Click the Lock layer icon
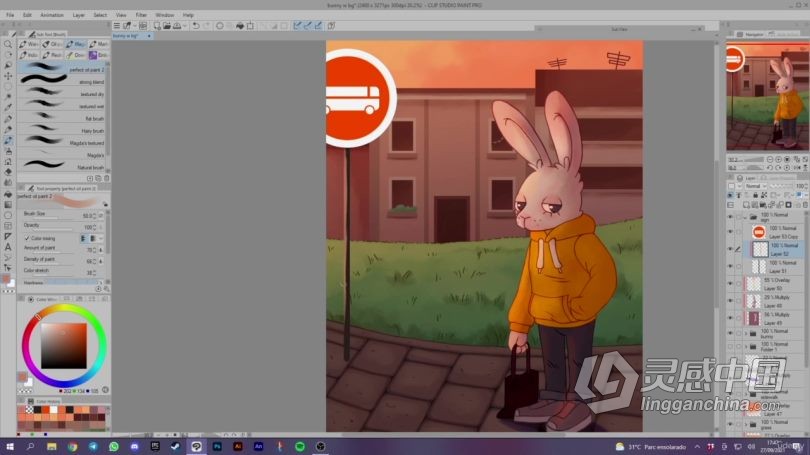The height and width of the screenshot is (455, 810). click(x=755, y=195)
